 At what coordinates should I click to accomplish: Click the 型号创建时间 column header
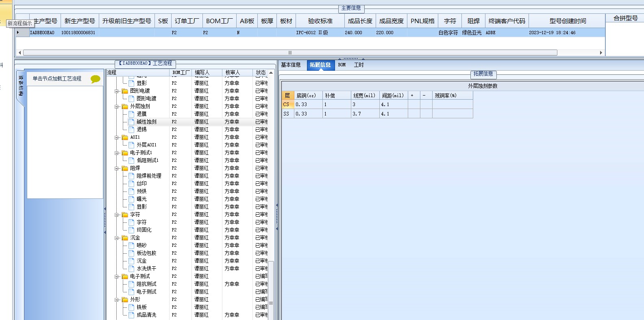[x=568, y=21]
